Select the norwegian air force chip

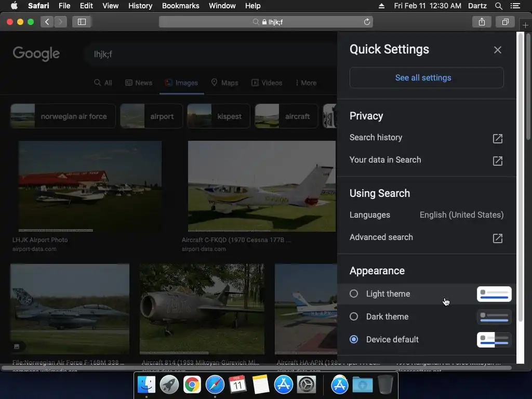click(63, 116)
